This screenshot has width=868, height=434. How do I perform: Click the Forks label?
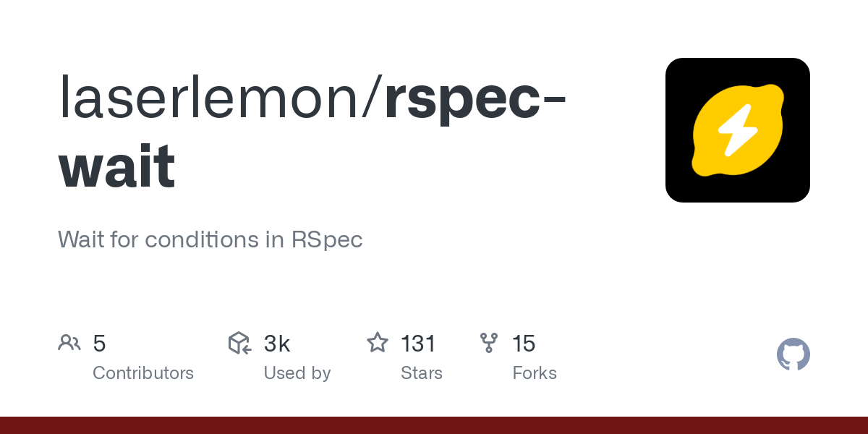(x=535, y=373)
